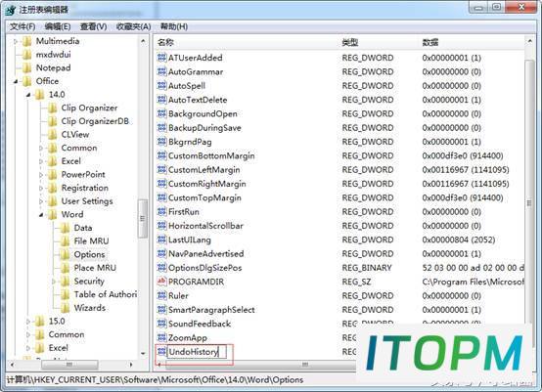Click the DWORD icon next to ZoomApp
Viewport: 542px width, 392px height.
coord(161,337)
